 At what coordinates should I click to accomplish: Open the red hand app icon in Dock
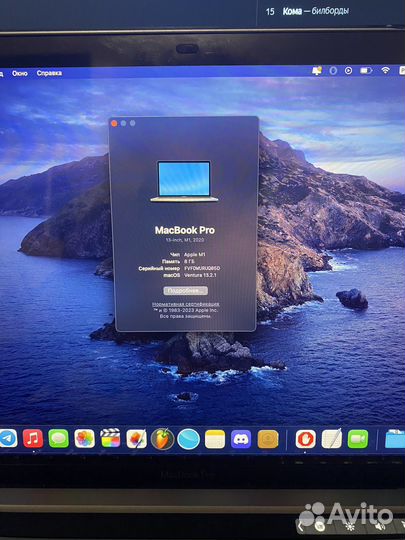pyautogui.click(x=305, y=439)
